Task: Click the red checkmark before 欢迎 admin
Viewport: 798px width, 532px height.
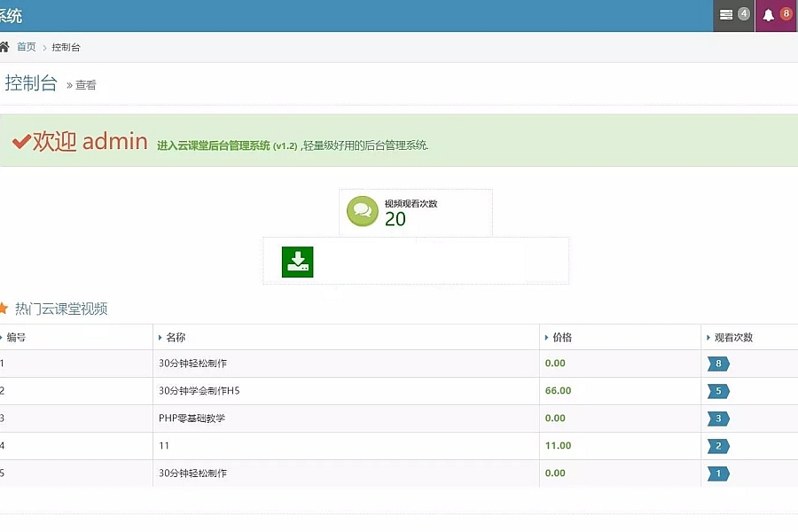Action: point(21,142)
